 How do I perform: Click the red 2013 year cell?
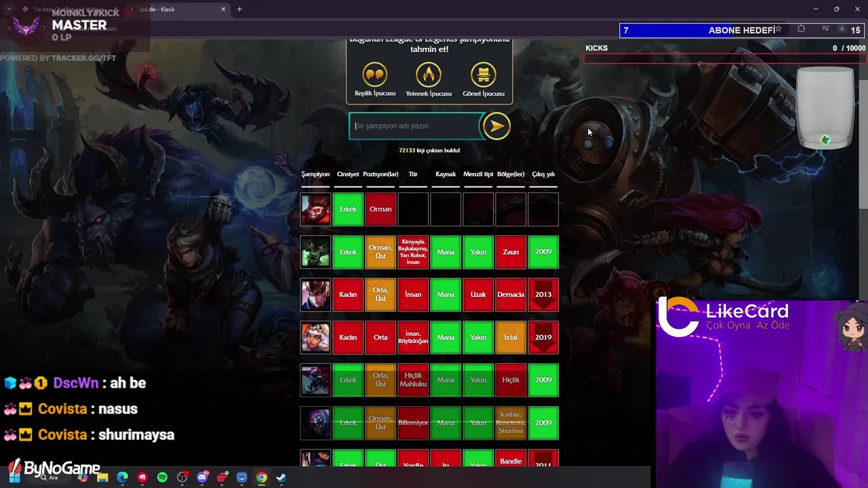pyautogui.click(x=543, y=295)
